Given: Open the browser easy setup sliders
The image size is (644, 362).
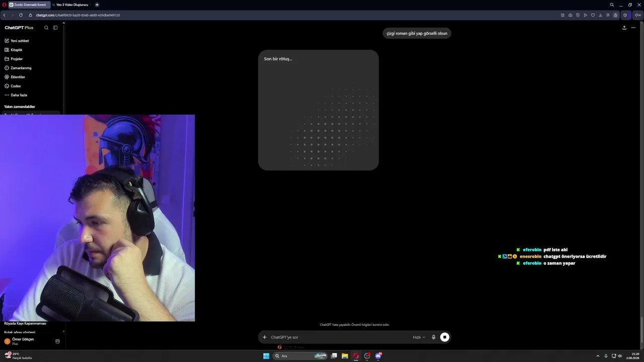Looking at the screenshot, I should click(608, 15).
